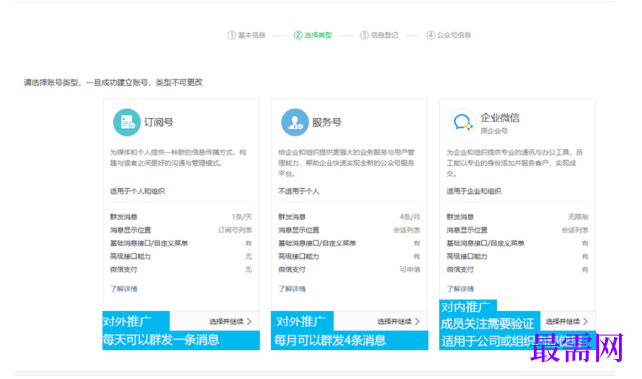642x379 pixels.
Task: Click the 企业微信 card title
Action: click(500, 118)
